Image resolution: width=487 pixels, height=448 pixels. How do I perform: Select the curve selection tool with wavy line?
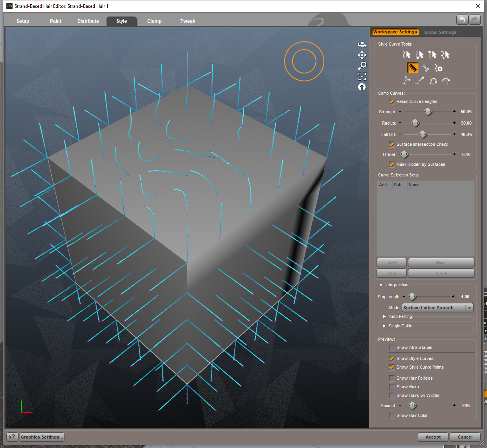pyautogui.click(x=407, y=55)
